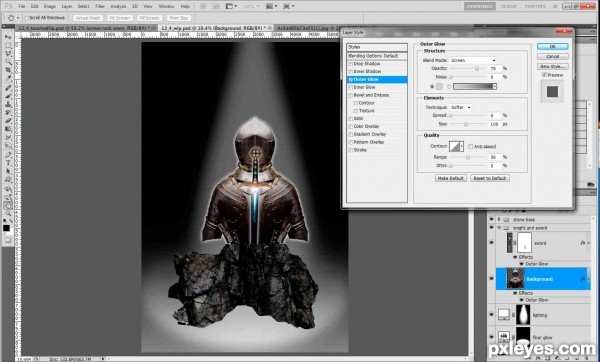Screen dimensions: 600x362
Task: Click Cancel in Layer Style dialog
Action: coord(552,56)
